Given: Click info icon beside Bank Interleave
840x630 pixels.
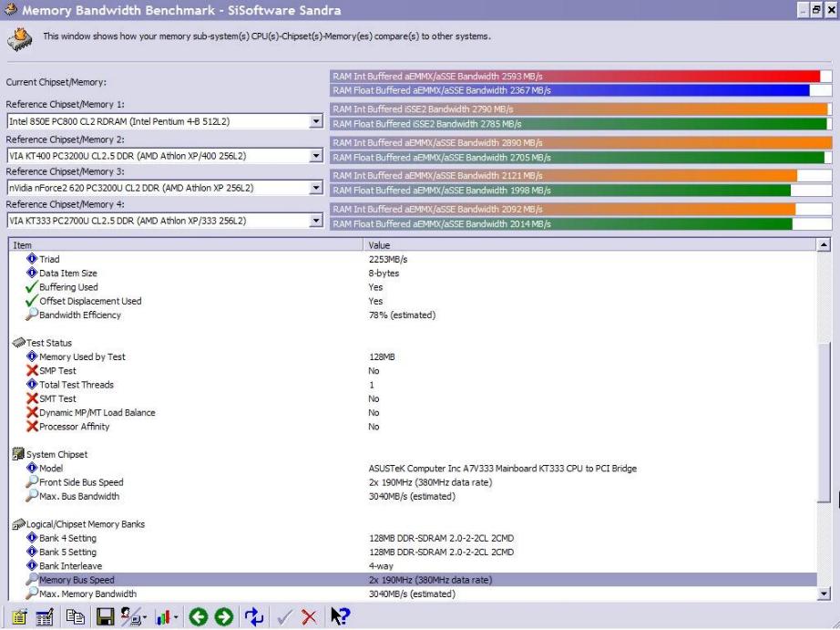Looking at the screenshot, I should pyautogui.click(x=32, y=565).
